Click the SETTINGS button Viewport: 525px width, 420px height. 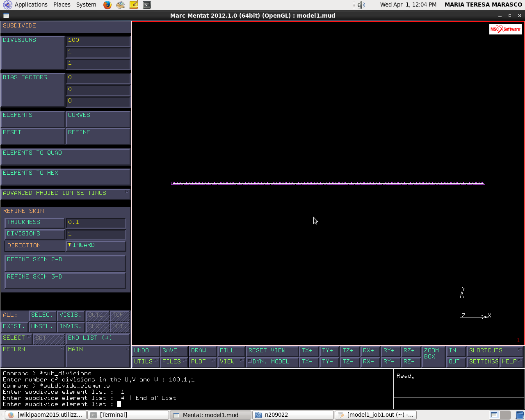click(483, 362)
